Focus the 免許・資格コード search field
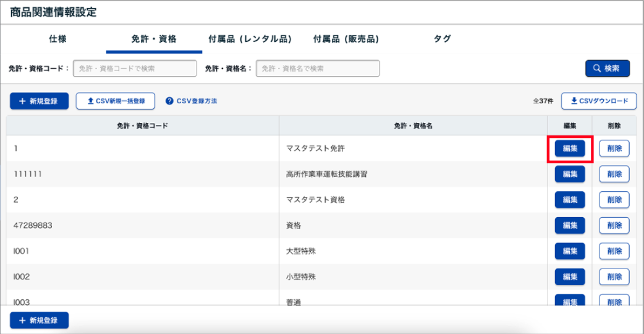644x334 pixels. (x=135, y=69)
